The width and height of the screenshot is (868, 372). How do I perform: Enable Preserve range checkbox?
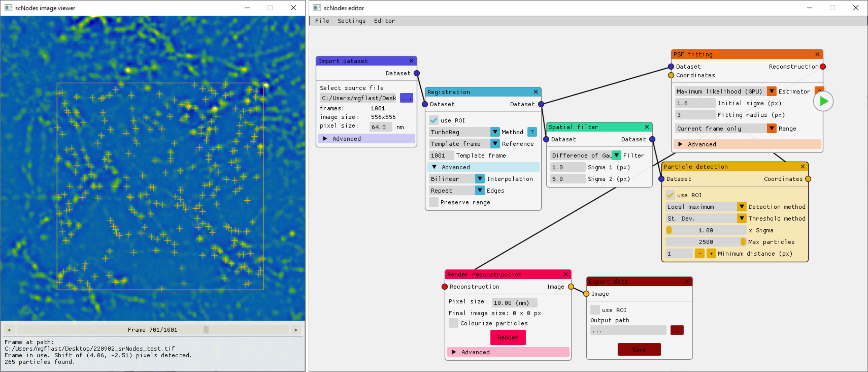[434, 202]
